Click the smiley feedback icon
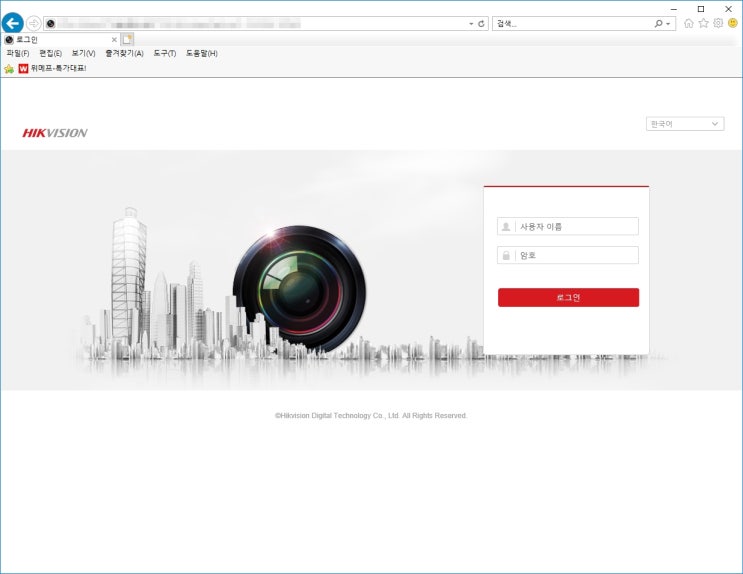The height and width of the screenshot is (574, 743). (733, 23)
